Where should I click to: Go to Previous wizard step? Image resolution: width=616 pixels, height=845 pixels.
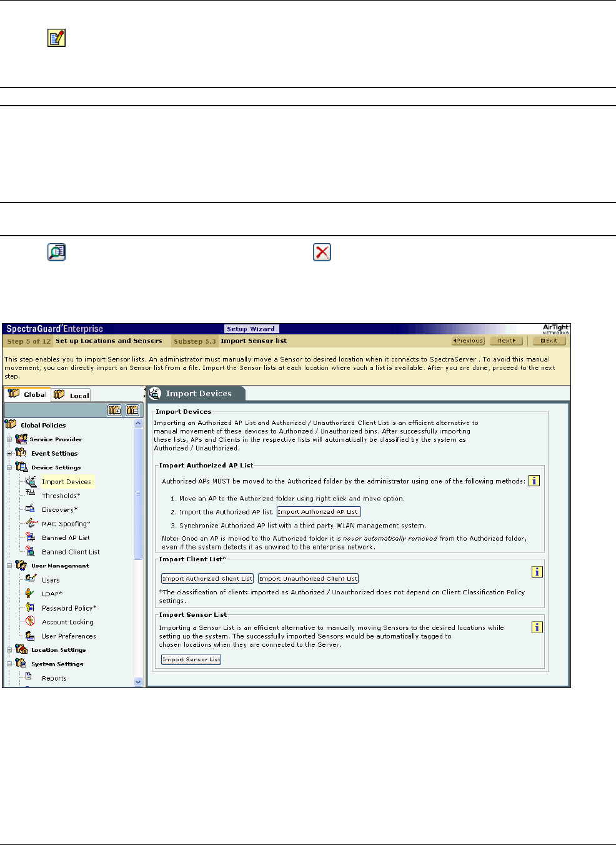[468, 341]
